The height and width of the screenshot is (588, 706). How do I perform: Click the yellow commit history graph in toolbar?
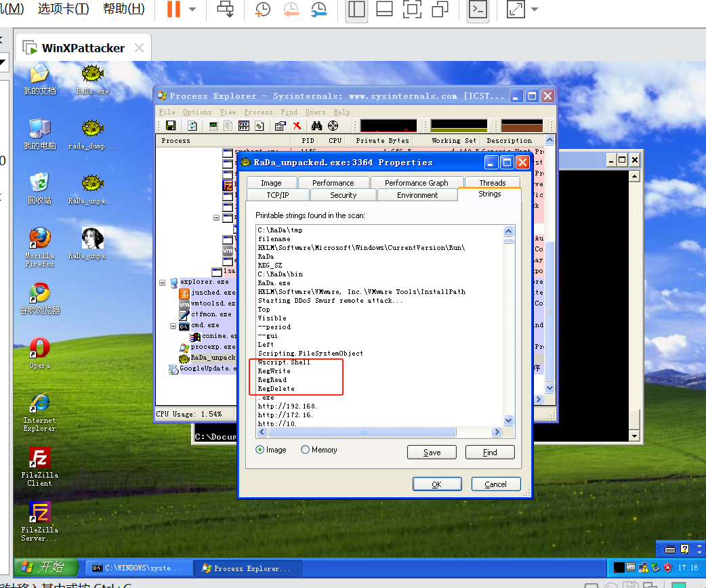pos(459,125)
